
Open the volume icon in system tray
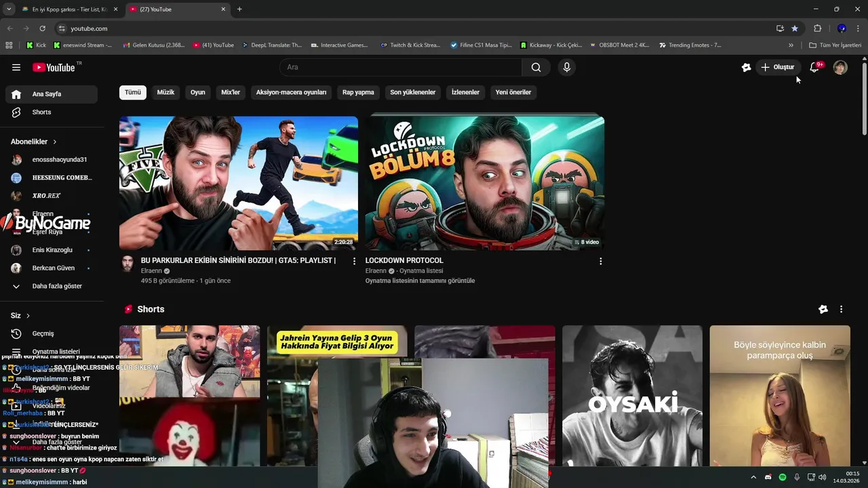(x=823, y=477)
